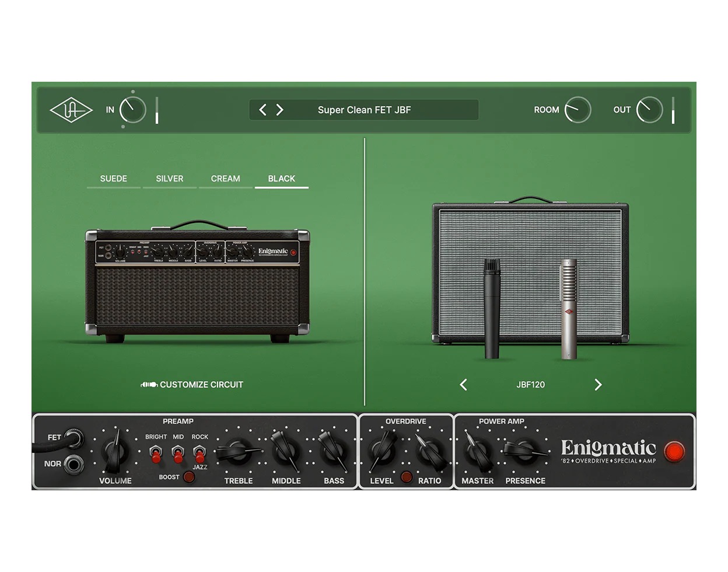Switch to previous cabinet before JBF120
This screenshot has width=728, height=572.
point(463,385)
